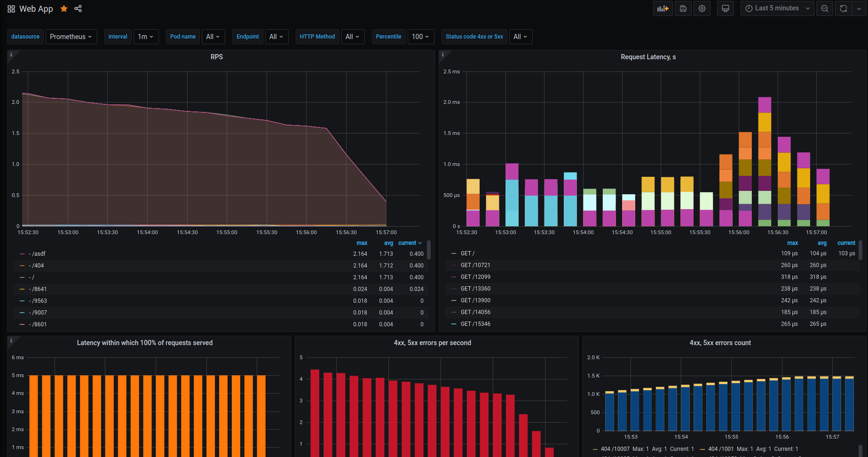Open the Endpoint All dropdown
Image resolution: width=868 pixels, height=457 pixels.
(x=276, y=37)
